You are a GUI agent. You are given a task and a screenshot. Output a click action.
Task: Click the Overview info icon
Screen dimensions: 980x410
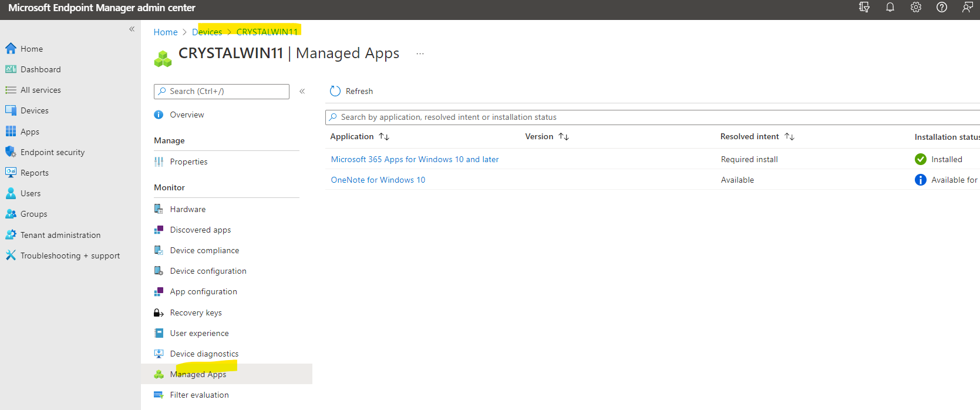(x=159, y=115)
